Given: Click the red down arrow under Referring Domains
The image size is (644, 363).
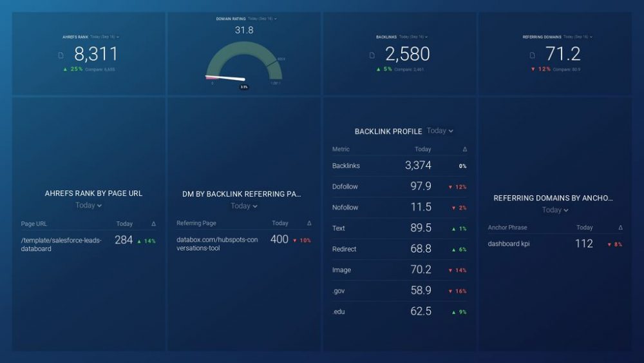Looking at the screenshot, I should pos(533,69).
